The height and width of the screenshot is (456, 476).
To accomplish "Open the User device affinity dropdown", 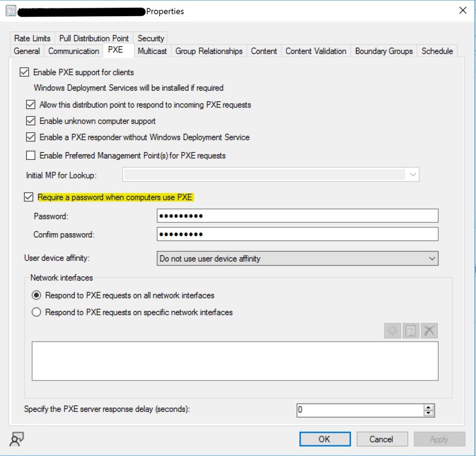I will pyautogui.click(x=297, y=258).
